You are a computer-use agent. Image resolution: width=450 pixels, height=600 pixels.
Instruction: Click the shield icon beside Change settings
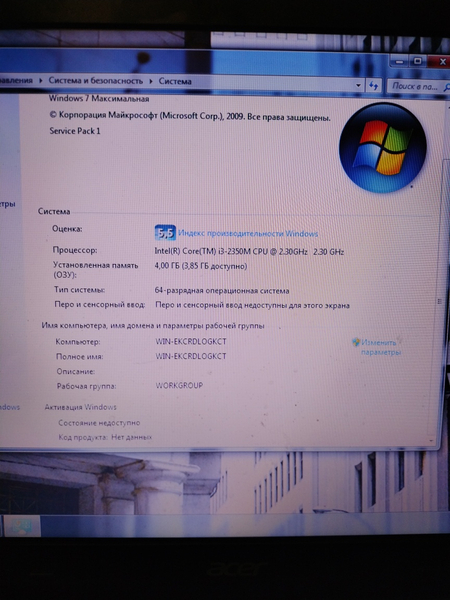[x=356, y=342]
